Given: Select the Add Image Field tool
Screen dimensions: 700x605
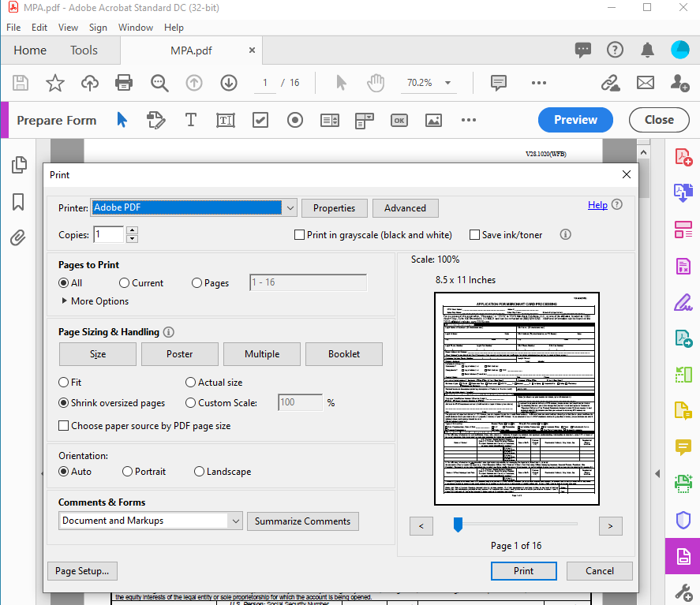Looking at the screenshot, I should (433, 120).
